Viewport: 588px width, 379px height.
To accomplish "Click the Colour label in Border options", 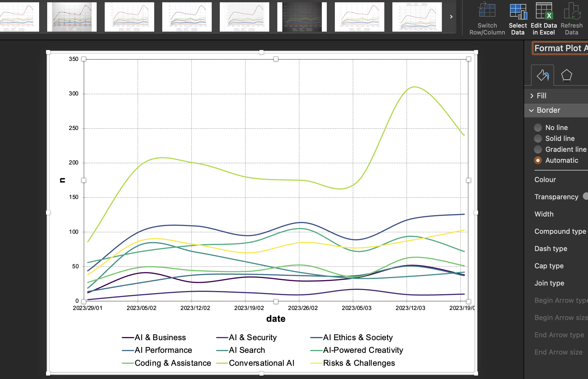I will click(545, 180).
